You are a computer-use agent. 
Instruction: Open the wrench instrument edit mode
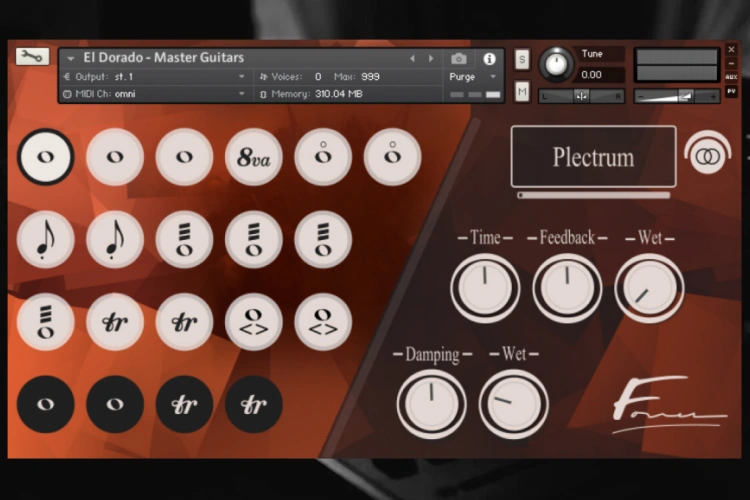coord(32,57)
